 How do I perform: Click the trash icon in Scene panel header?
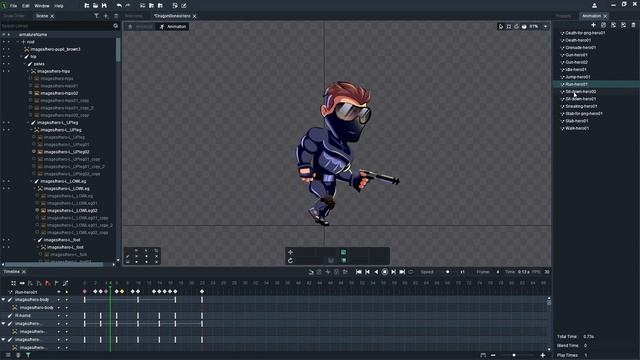(116, 16)
